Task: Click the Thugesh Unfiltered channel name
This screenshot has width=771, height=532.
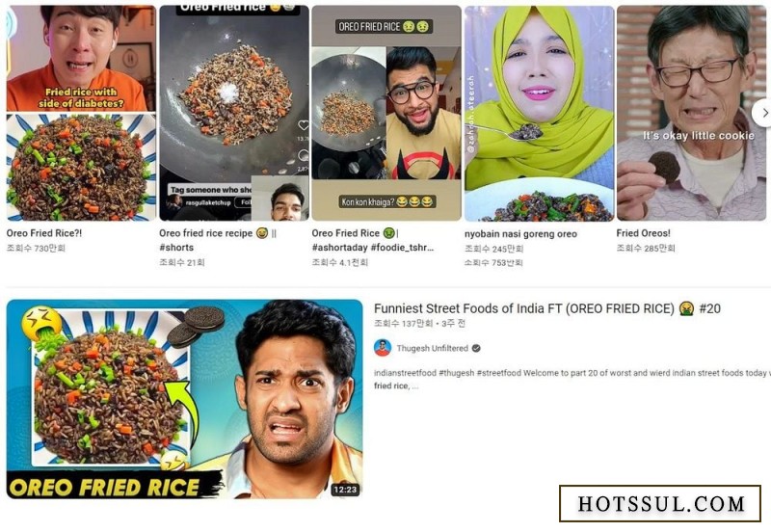Action: pos(432,348)
